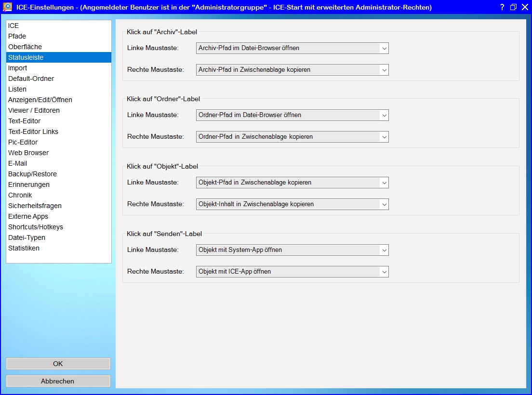Click 'Klick auf "Archiv"-Label' group title

pos(162,32)
